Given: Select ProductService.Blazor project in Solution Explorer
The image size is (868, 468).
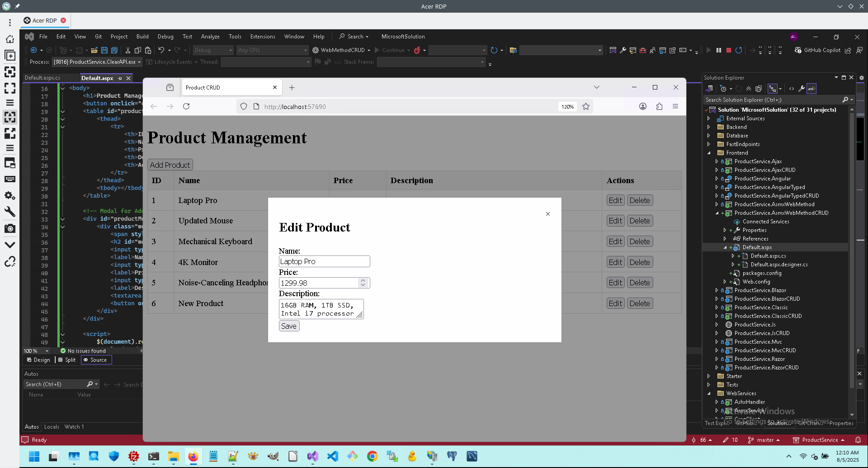Looking at the screenshot, I should tap(760, 290).
